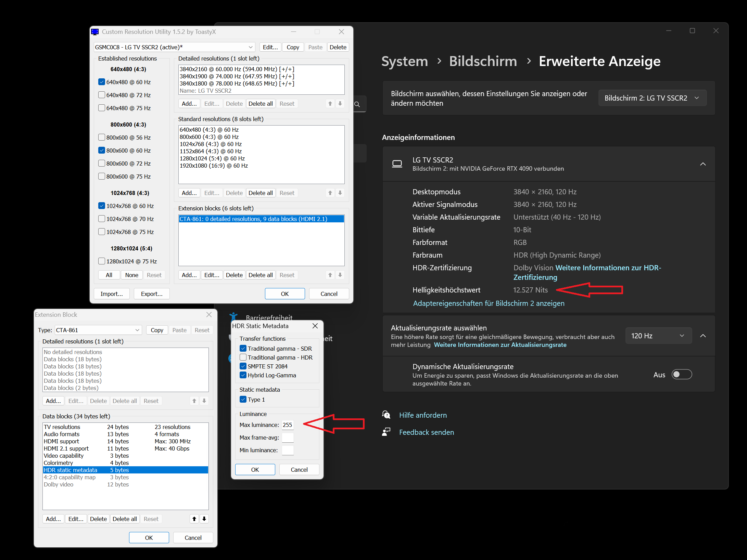This screenshot has width=747, height=560.
Task: Click the Feedback senden icon
Action: coord(386,432)
